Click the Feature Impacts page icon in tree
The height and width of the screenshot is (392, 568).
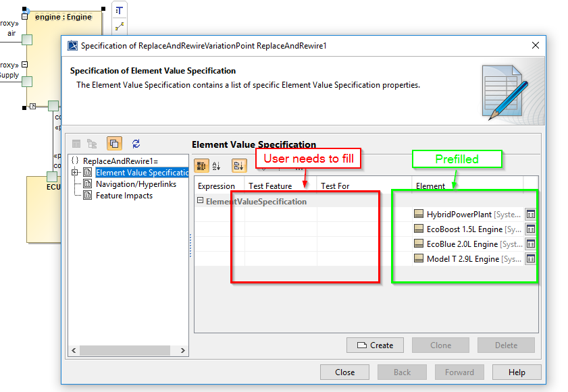coord(88,196)
